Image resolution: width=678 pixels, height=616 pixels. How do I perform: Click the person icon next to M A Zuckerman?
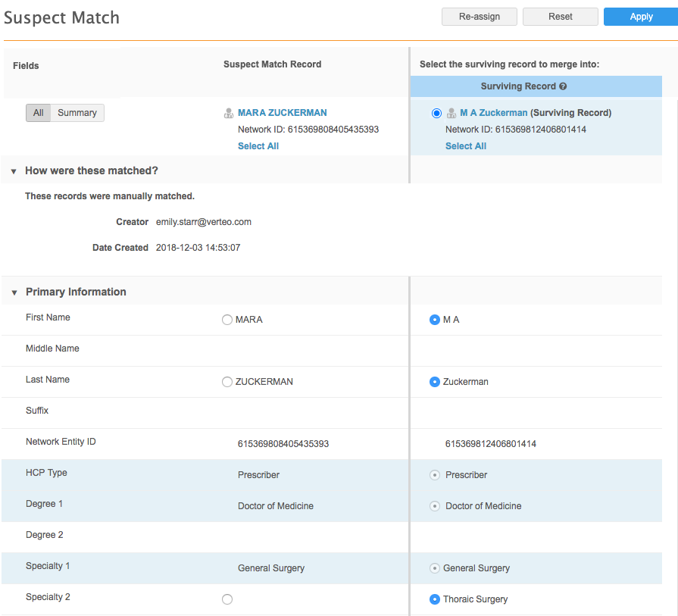(451, 113)
